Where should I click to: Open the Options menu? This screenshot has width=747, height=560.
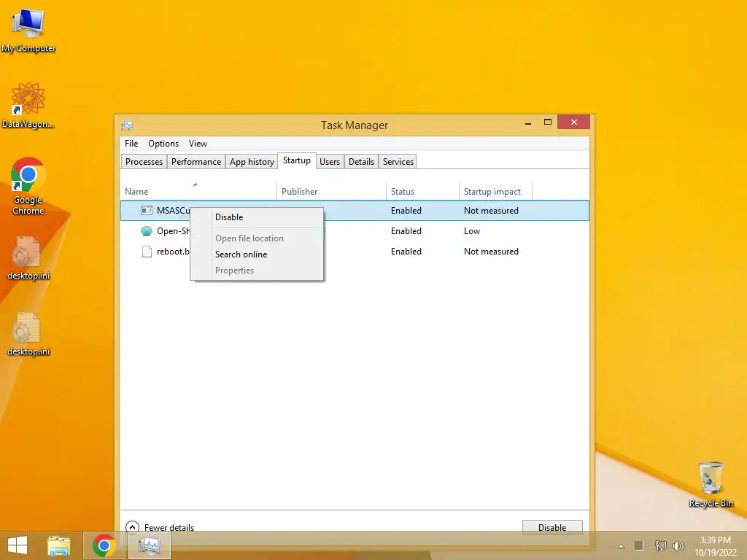(163, 144)
